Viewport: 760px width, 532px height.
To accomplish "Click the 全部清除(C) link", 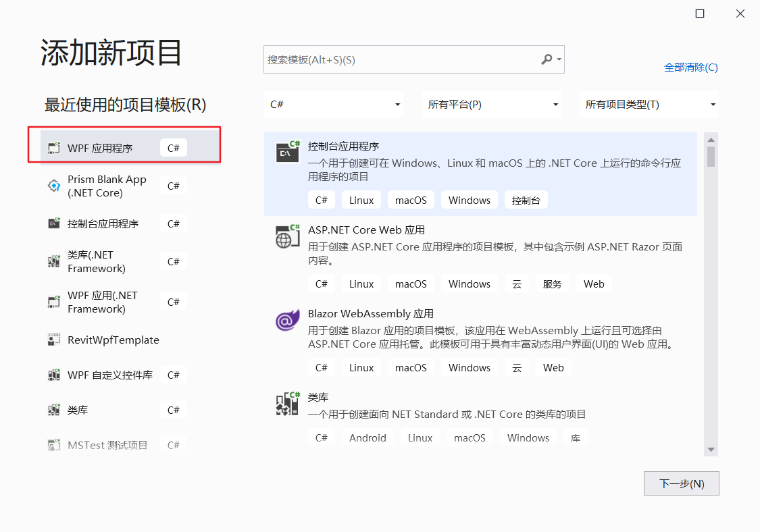I will [690, 68].
